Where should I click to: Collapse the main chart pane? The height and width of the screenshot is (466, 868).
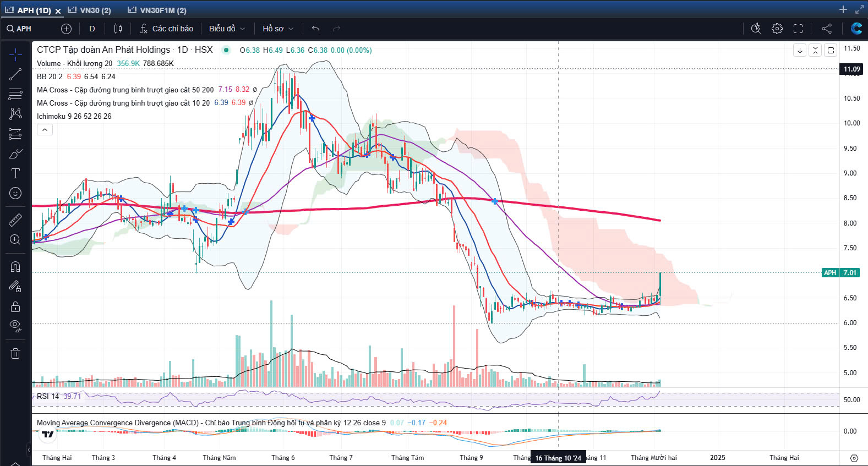click(815, 50)
